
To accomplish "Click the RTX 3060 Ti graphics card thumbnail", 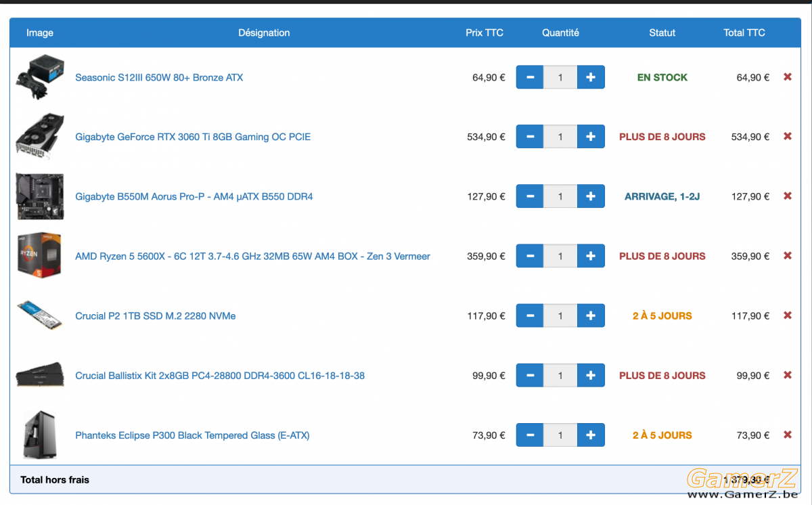I will click(x=40, y=137).
